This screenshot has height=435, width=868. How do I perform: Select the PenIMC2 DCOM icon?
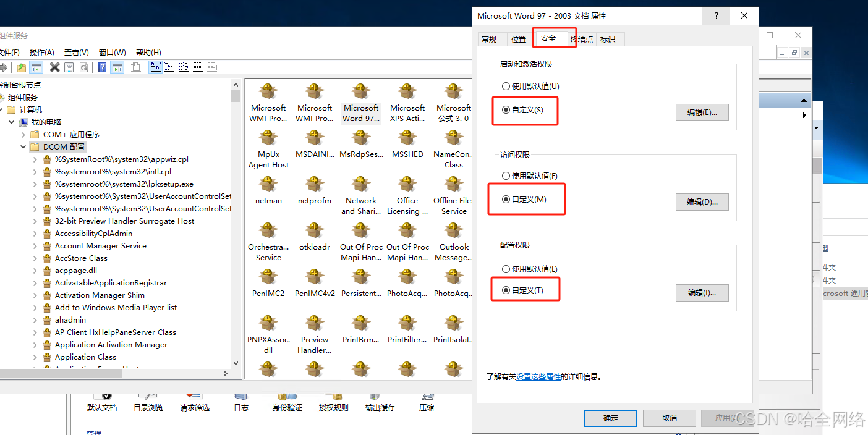[x=268, y=283]
